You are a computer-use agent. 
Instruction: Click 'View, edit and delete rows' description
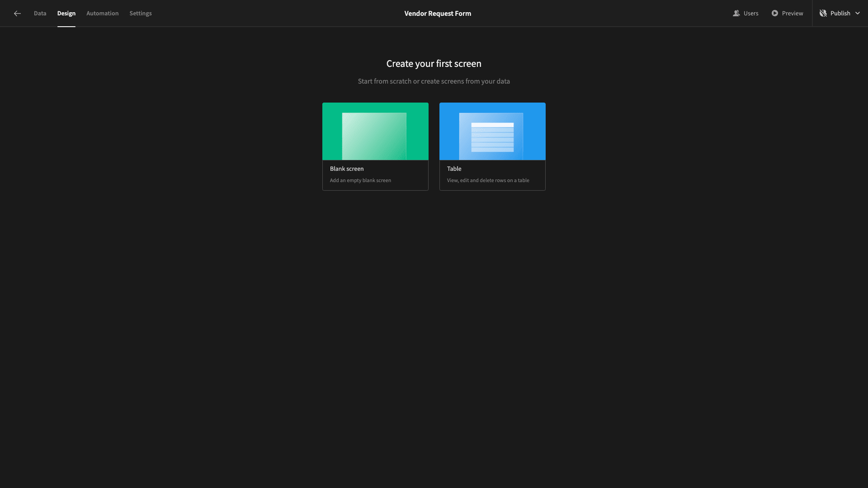(x=488, y=180)
